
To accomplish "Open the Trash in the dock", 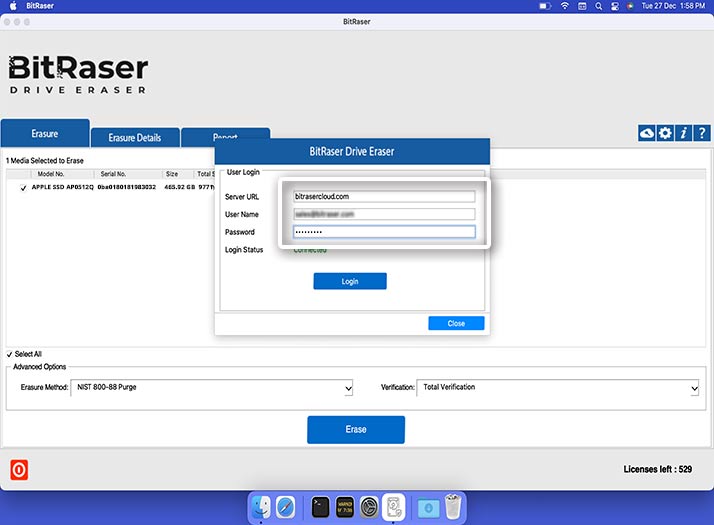I will [453, 507].
